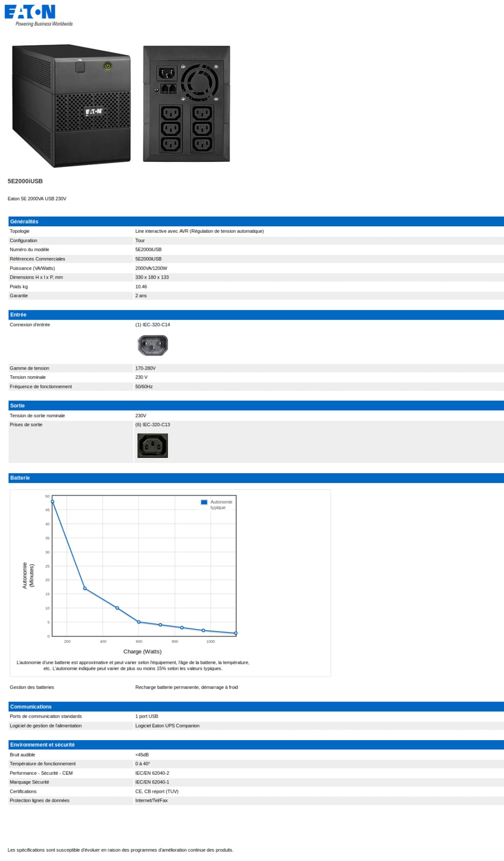Click the 'Autonomie (Minutes)' axis title

tap(28, 575)
